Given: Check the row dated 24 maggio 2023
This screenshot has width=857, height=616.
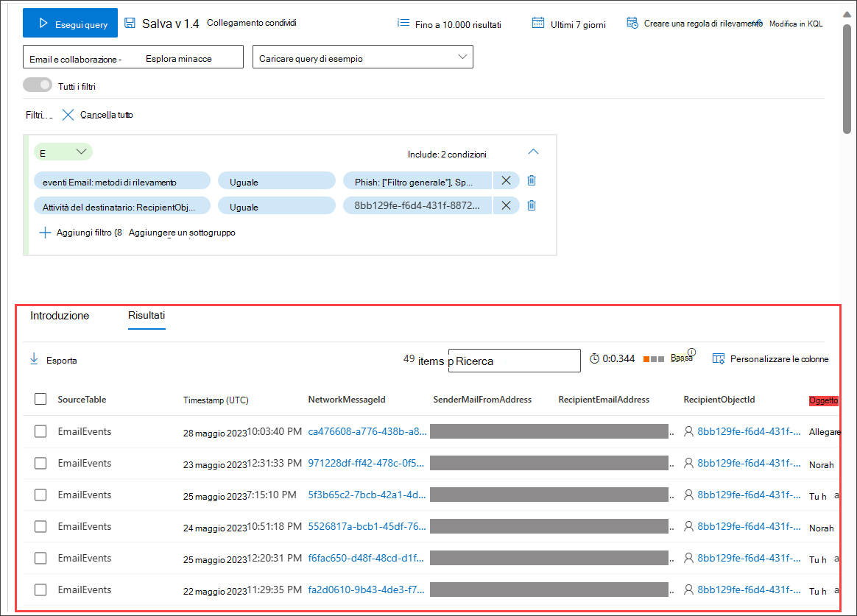Looking at the screenshot, I should pos(40,526).
